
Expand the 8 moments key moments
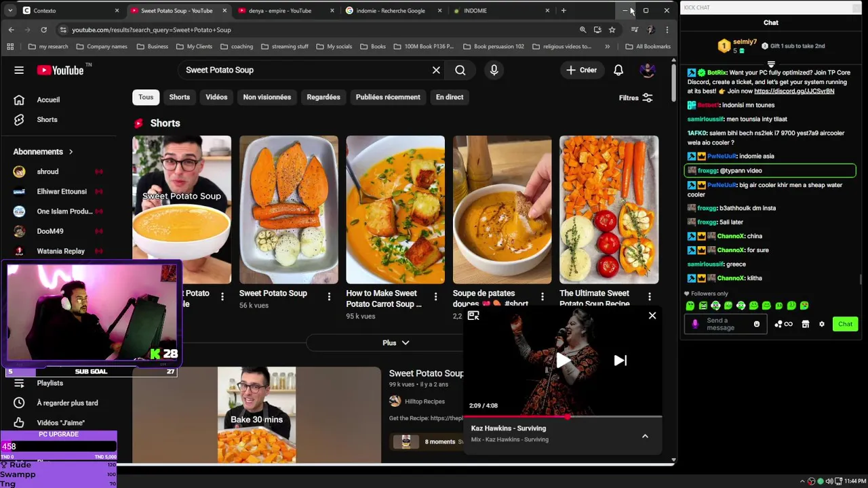pos(439,442)
